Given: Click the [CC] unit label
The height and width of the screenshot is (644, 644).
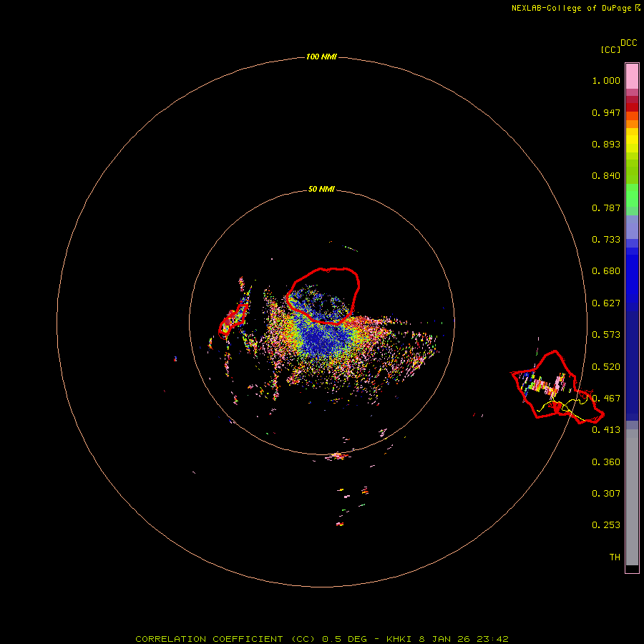Looking at the screenshot, I should click(610, 49).
